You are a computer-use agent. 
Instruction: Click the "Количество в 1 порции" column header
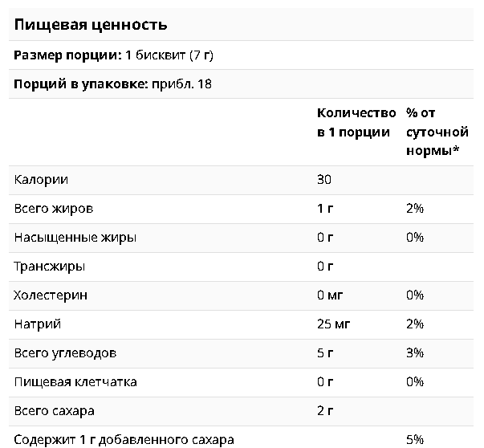[x=356, y=122]
